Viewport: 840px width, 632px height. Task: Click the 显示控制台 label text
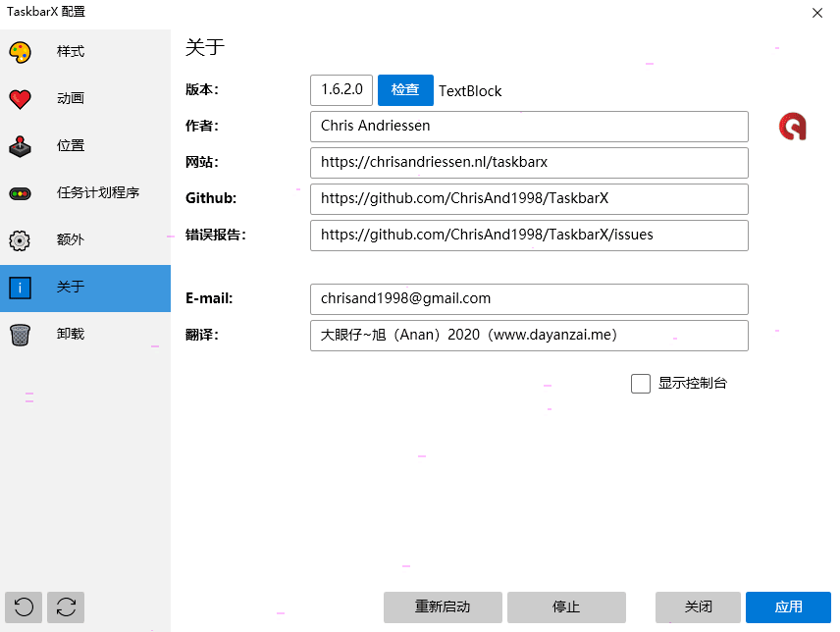(x=692, y=383)
